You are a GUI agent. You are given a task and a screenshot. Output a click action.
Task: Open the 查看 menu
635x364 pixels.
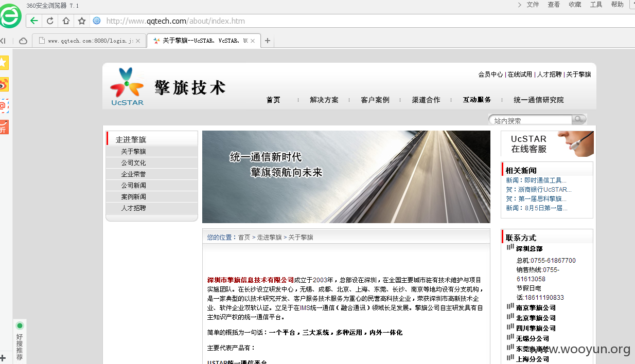[x=554, y=5]
